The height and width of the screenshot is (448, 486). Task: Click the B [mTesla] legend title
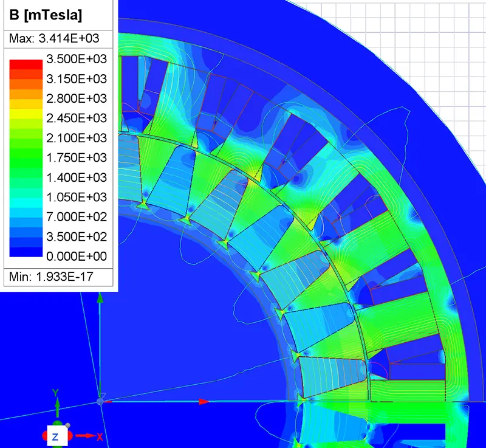coord(46,15)
